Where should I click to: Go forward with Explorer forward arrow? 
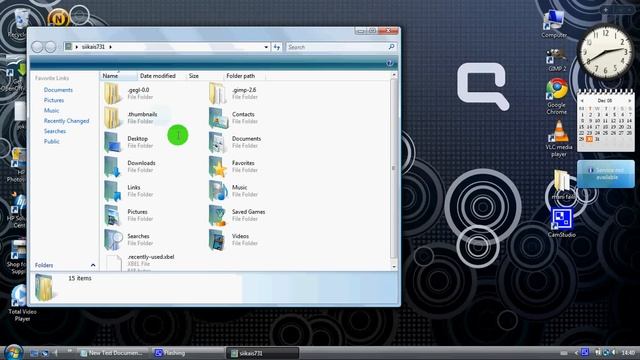pyautogui.click(x=50, y=47)
